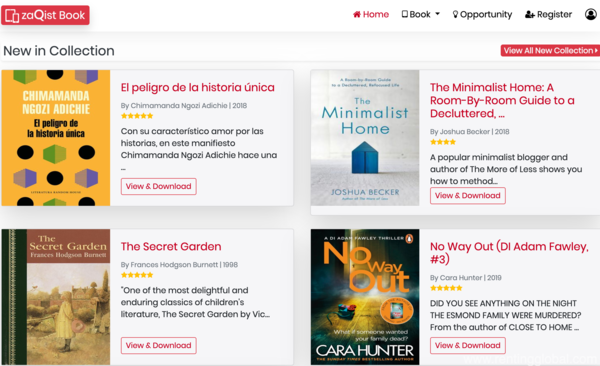Open the Register menu item

548,15
